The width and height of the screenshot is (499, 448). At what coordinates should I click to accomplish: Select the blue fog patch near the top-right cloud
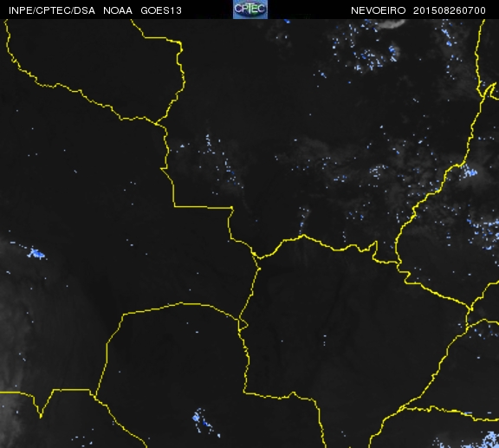393,53
